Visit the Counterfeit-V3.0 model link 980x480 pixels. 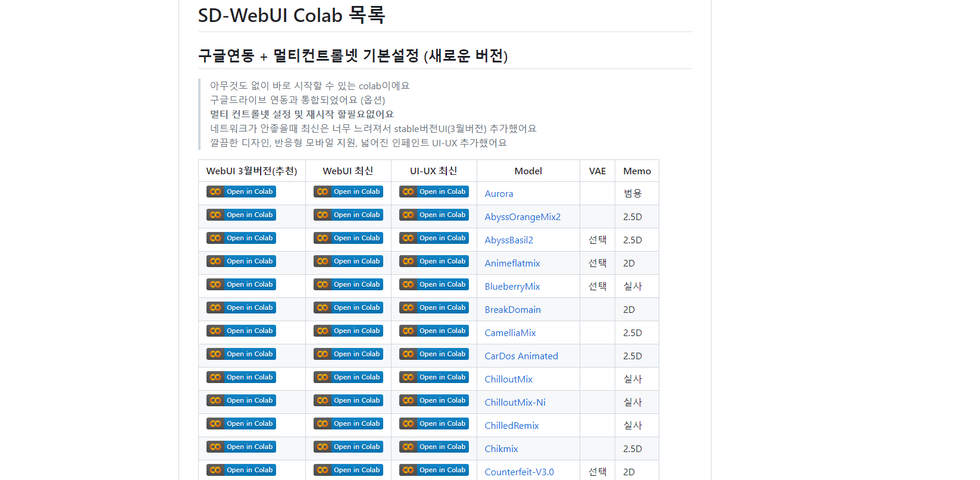[x=519, y=472]
